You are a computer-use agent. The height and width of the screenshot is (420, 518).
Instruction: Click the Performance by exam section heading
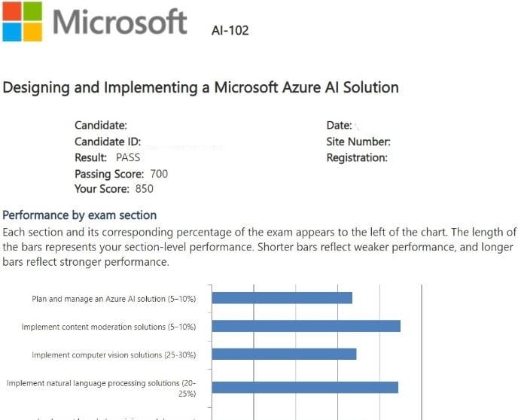point(80,215)
